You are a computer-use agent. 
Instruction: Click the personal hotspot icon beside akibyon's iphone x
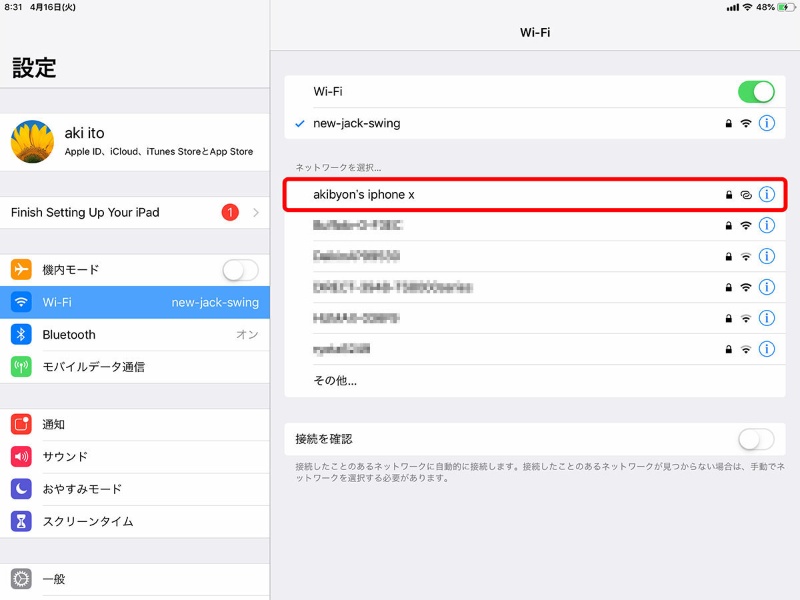(746, 195)
